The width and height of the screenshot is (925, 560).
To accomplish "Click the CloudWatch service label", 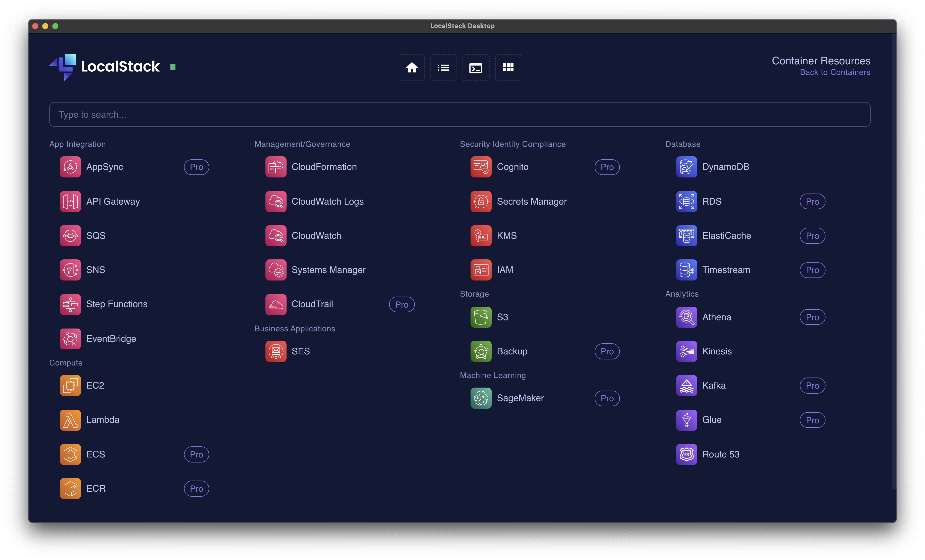I will click(316, 236).
